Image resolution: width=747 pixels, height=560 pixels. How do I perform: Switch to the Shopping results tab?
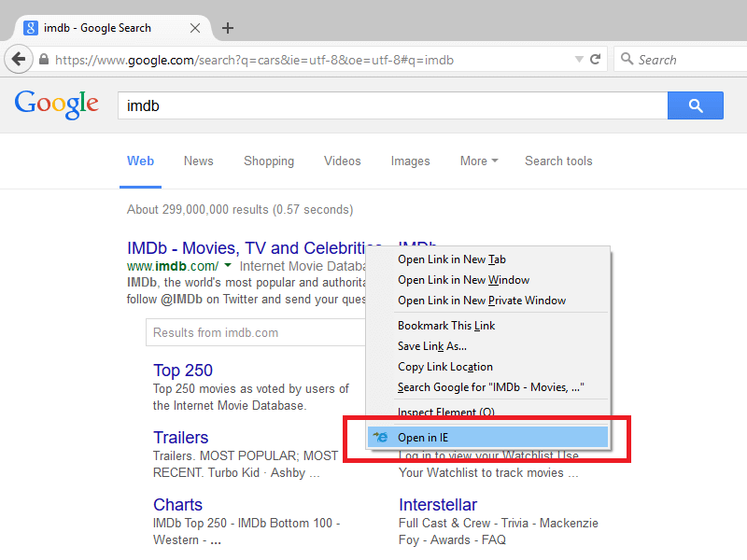[269, 161]
